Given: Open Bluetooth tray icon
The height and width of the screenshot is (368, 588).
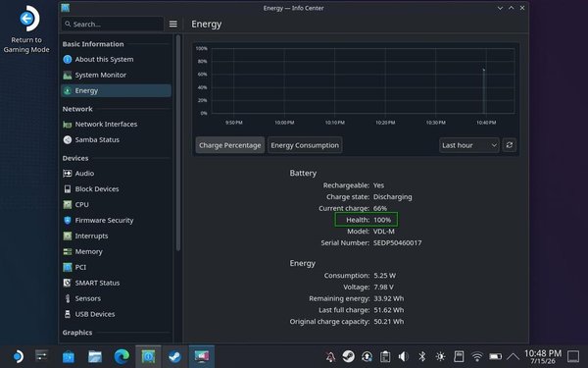Looking at the screenshot, I should pos(421,356).
